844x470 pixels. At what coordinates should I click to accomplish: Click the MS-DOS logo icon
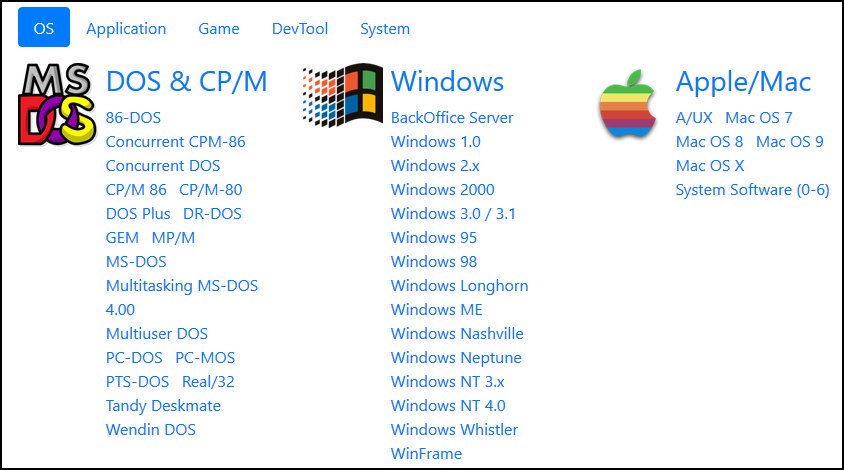click(57, 104)
